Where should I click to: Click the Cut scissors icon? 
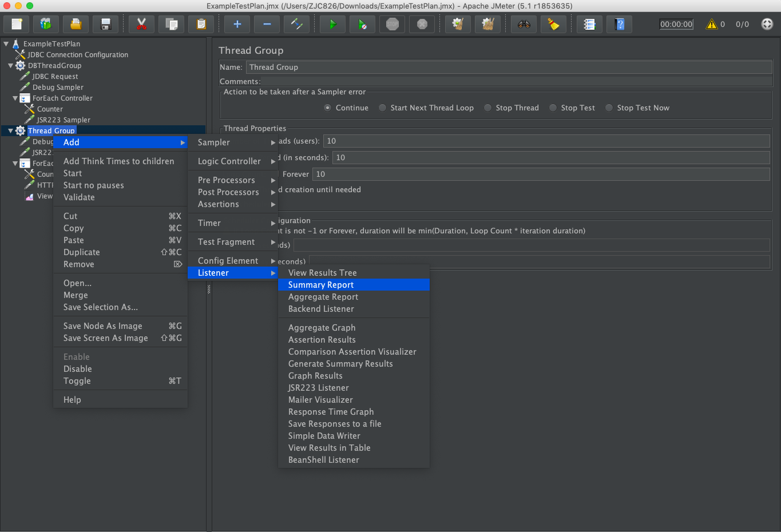pos(141,24)
